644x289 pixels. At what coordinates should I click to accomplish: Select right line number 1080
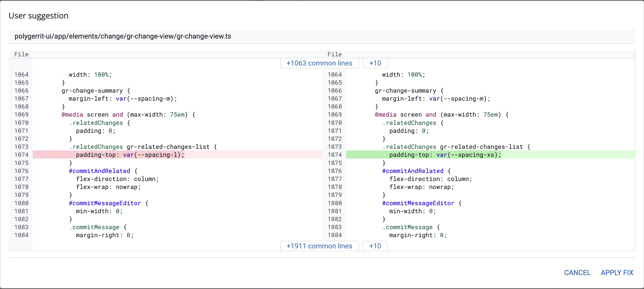[x=335, y=203]
